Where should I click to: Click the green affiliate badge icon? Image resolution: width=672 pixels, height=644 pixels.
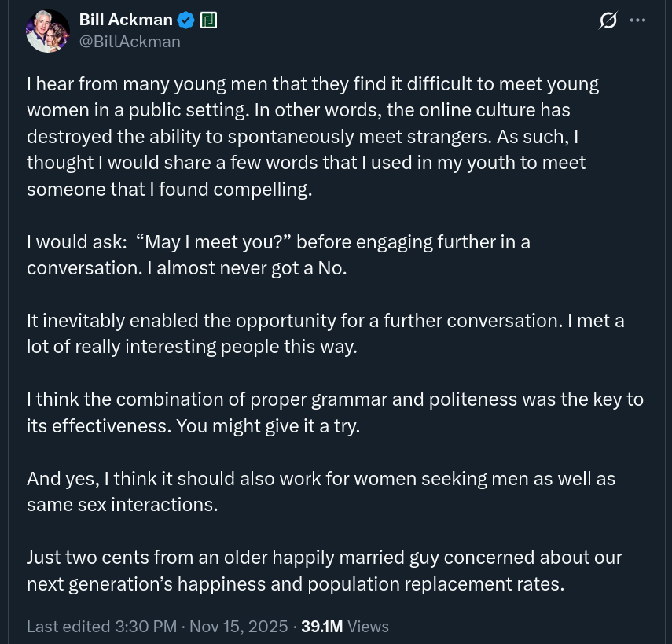click(208, 20)
